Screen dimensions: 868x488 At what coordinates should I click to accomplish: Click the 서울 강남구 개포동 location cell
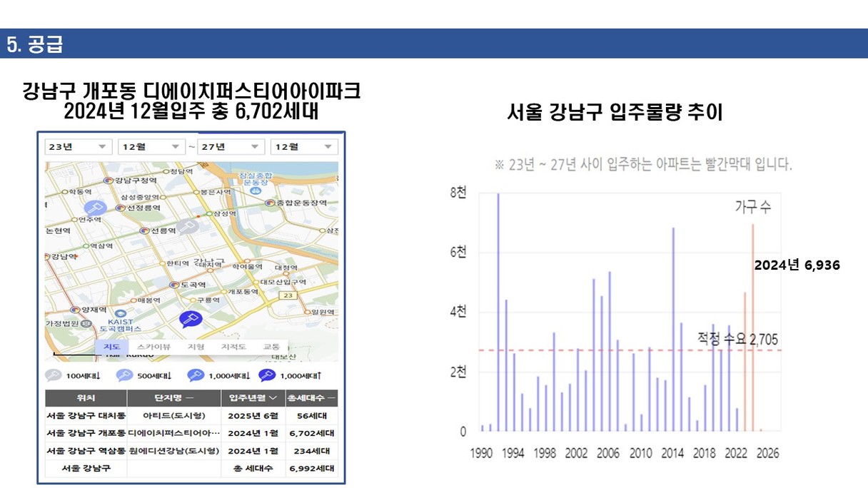pos(86,433)
